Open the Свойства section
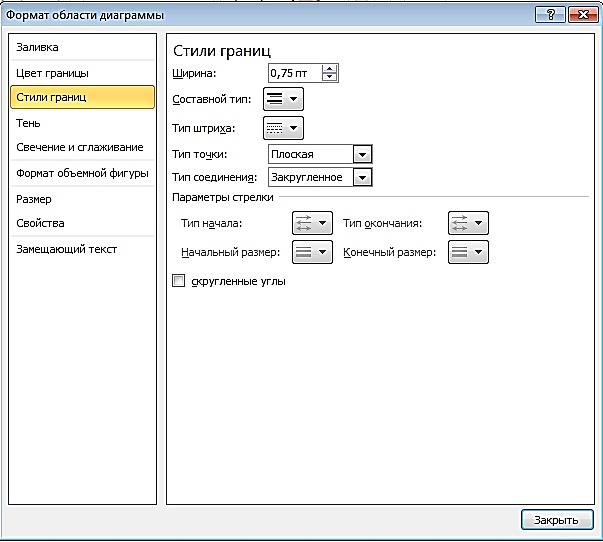 point(82,223)
